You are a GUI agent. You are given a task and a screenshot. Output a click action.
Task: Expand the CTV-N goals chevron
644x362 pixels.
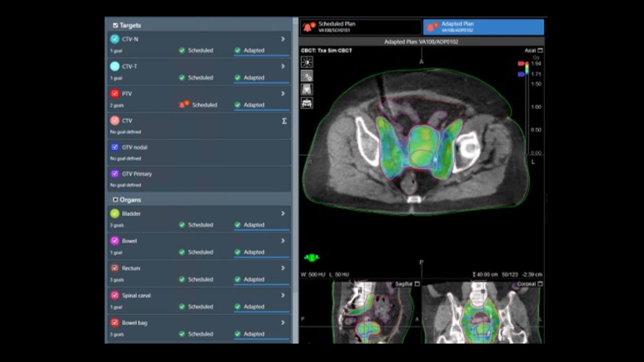(x=283, y=39)
